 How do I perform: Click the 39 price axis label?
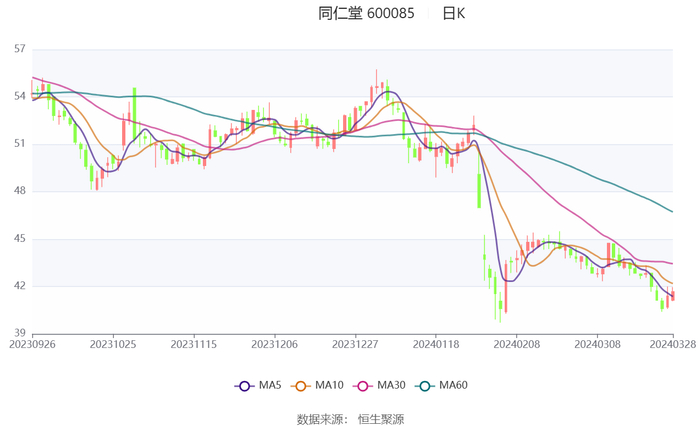(x=19, y=333)
